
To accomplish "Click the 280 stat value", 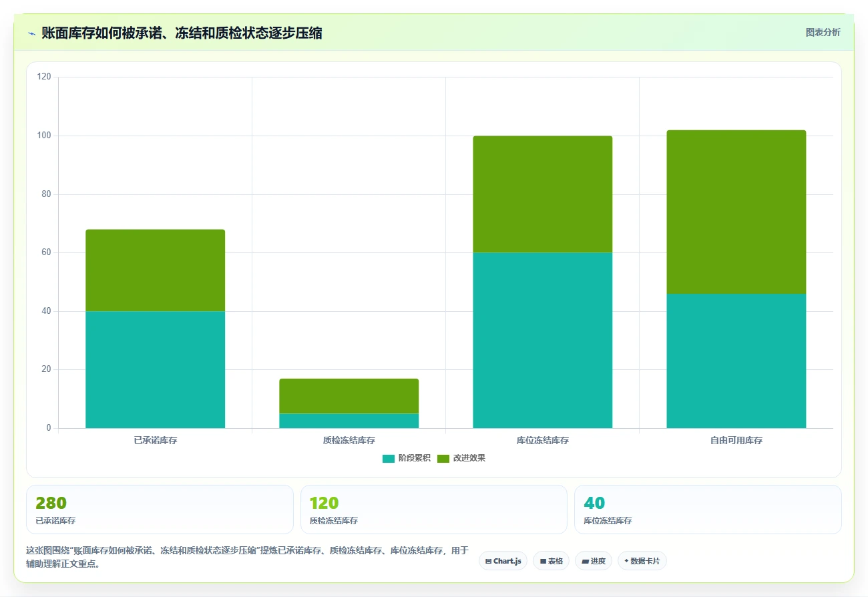I will pyautogui.click(x=51, y=503).
